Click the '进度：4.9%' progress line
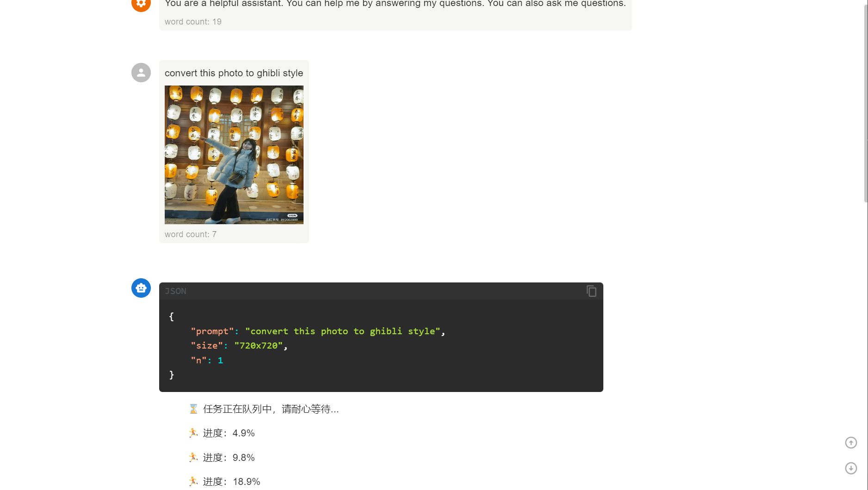The width and height of the screenshot is (868, 490). (x=229, y=433)
